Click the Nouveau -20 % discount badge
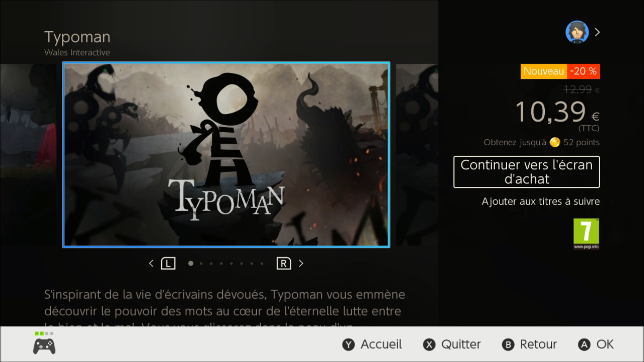Screen dimensions: 644x362 pos(560,71)
